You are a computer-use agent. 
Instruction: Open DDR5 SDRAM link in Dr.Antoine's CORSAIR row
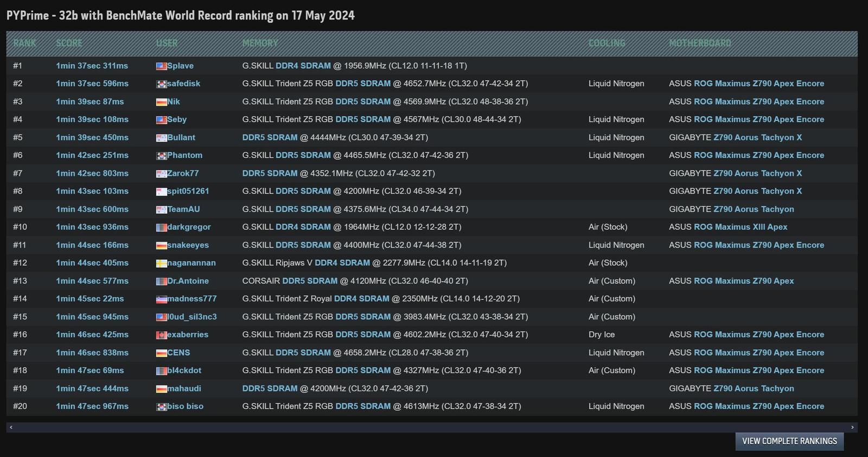coord(310,281)
